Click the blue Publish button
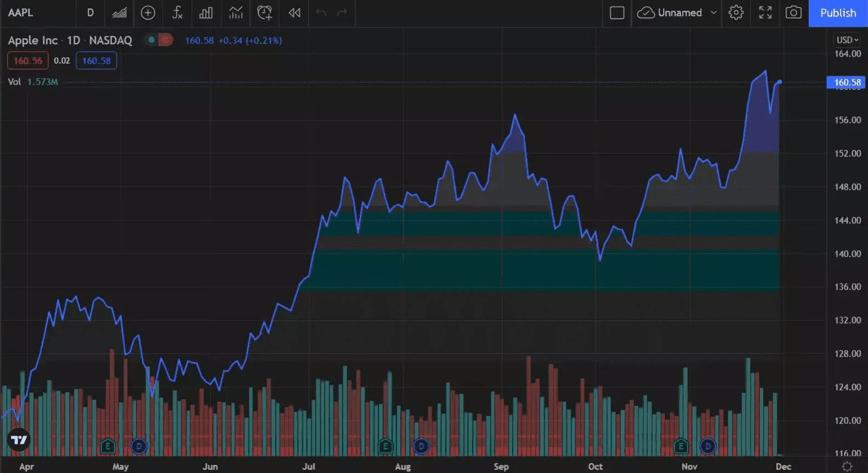868x473 pixels. [838, 13]
